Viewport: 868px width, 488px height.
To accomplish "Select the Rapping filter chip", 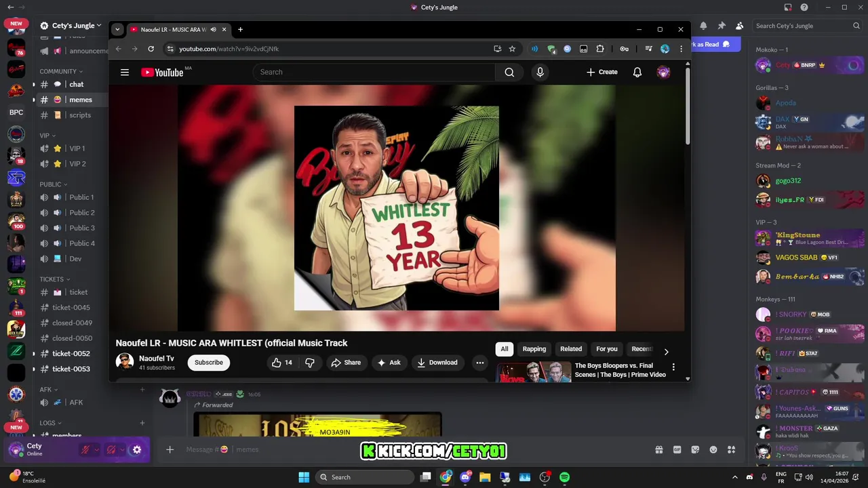I will point(534,349).
